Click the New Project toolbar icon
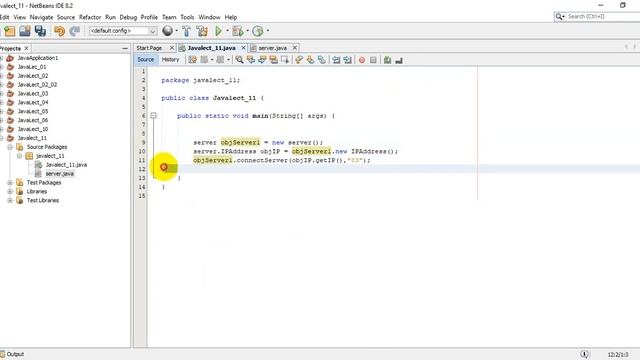Viewport: 640px width, 360px height. [x=9, y=31]
